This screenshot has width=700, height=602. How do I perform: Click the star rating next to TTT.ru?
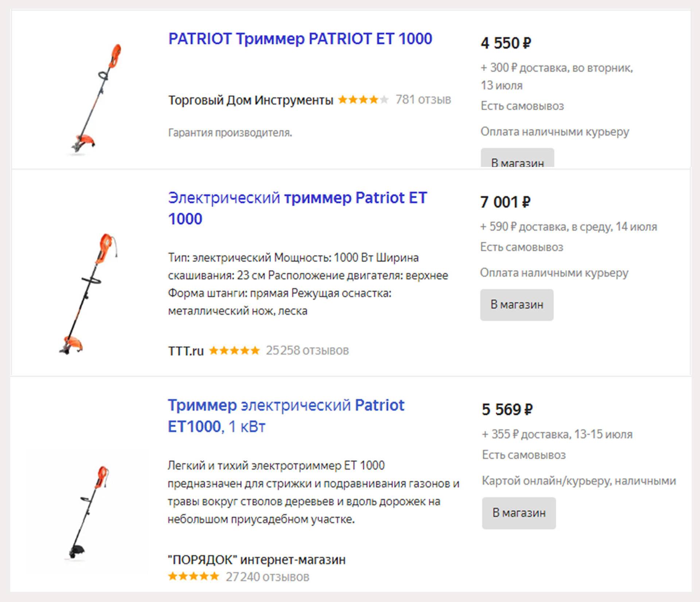[x=234, y=351]
